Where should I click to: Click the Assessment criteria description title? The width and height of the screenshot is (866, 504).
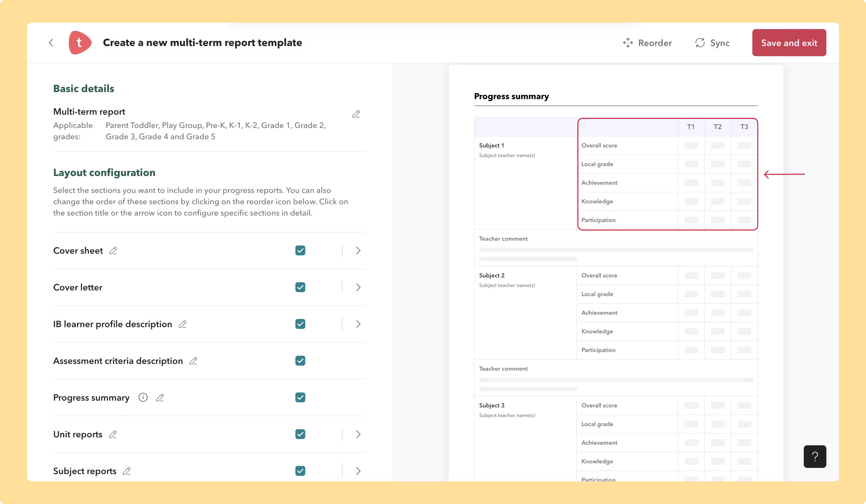tap(118, 361)
